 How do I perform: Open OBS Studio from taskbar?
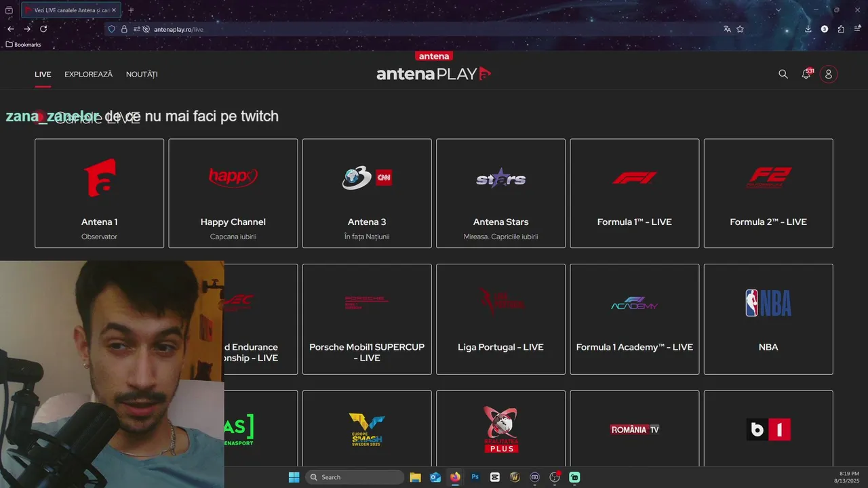tap(555, 477)
